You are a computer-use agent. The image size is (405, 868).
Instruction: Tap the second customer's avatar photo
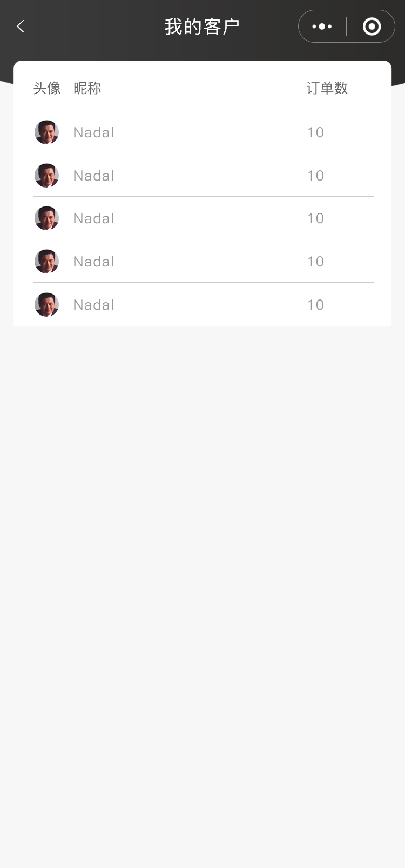click(x=47, y=176)
